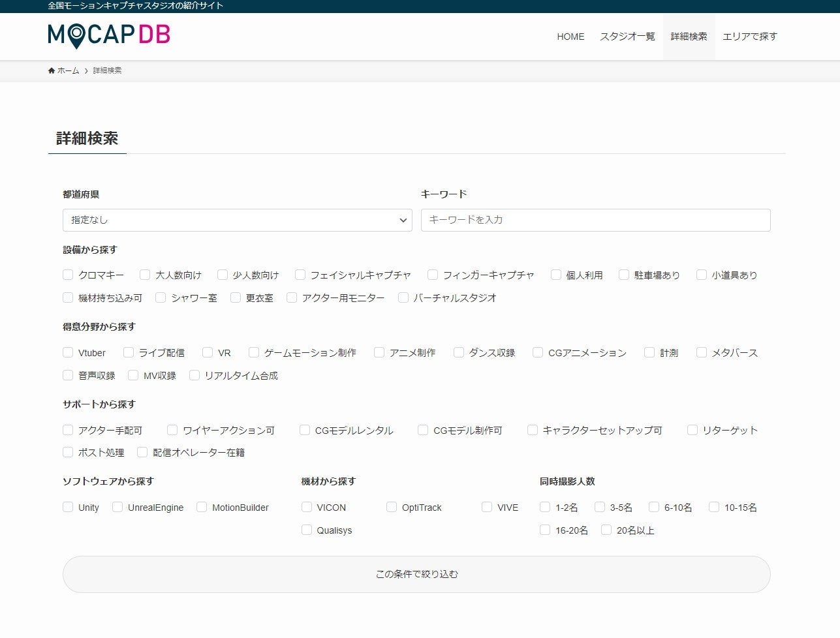Tick the 個人利用 checkbox
840x638 pixels.
point(556,275)
